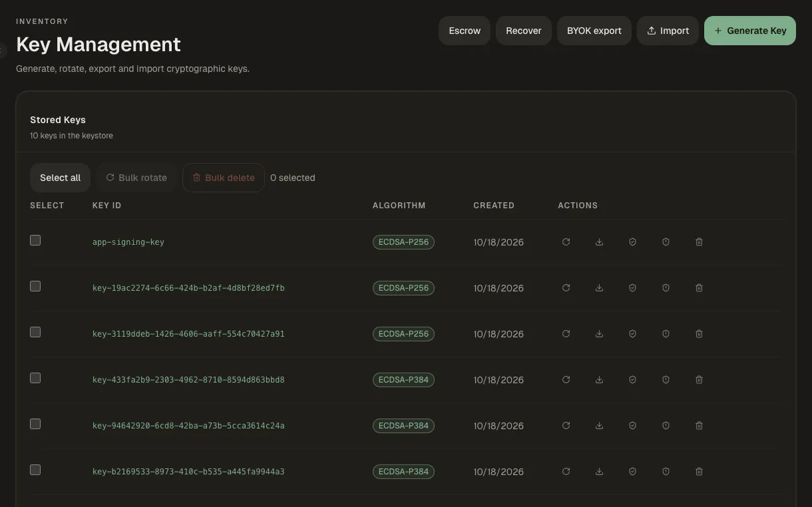The width and height of the screenshot is (812, 507).
Task: Click shield-alert icon in key-b2169533 row
Action: (x=666, y=472)
